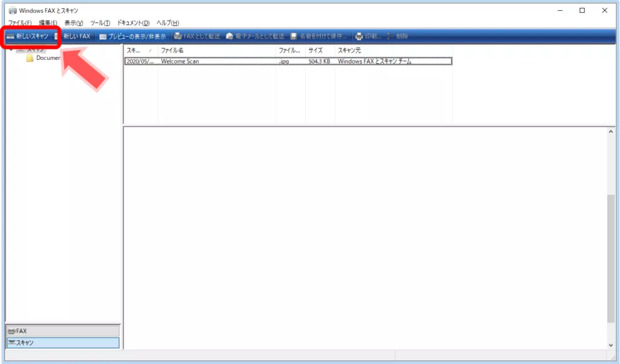The height and width of the screenshot is (364, 620).
Task: Click the 削除 delete icon
Action: (390, 36)
